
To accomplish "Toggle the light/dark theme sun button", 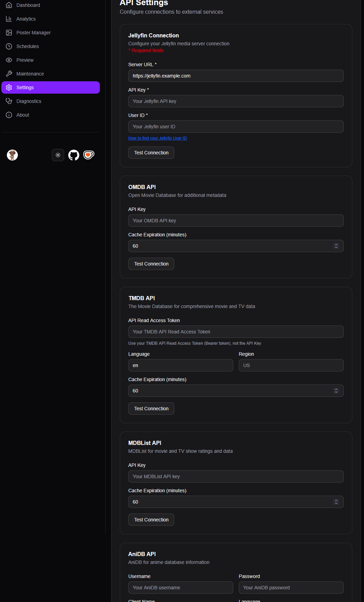I will click(58, 155).
